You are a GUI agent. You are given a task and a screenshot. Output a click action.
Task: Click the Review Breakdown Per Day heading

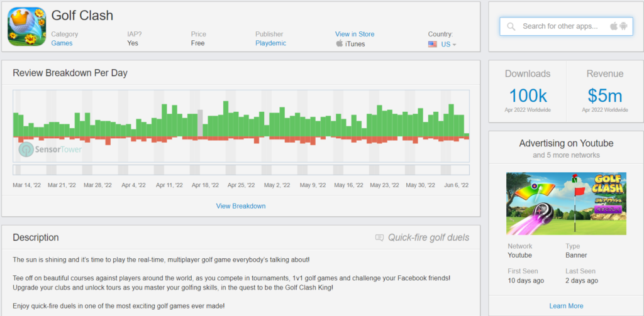tap(70, 73)
